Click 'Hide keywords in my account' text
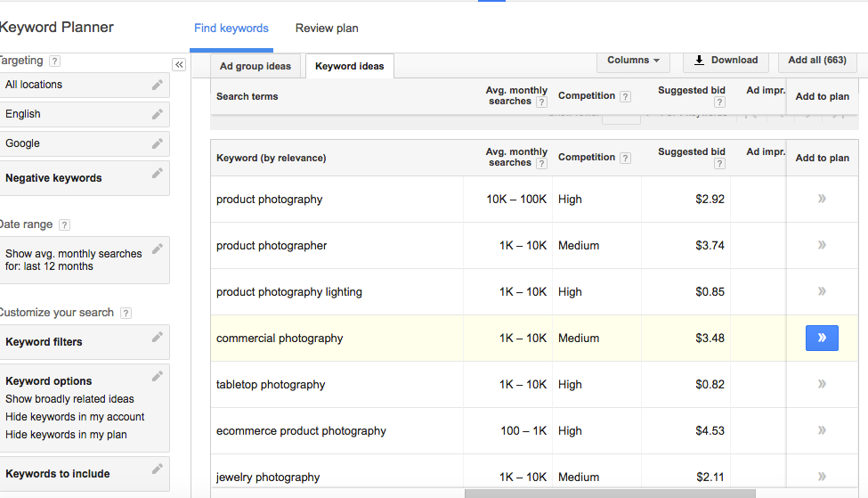This screenshot has width=868, height=498. pos(75,417)
